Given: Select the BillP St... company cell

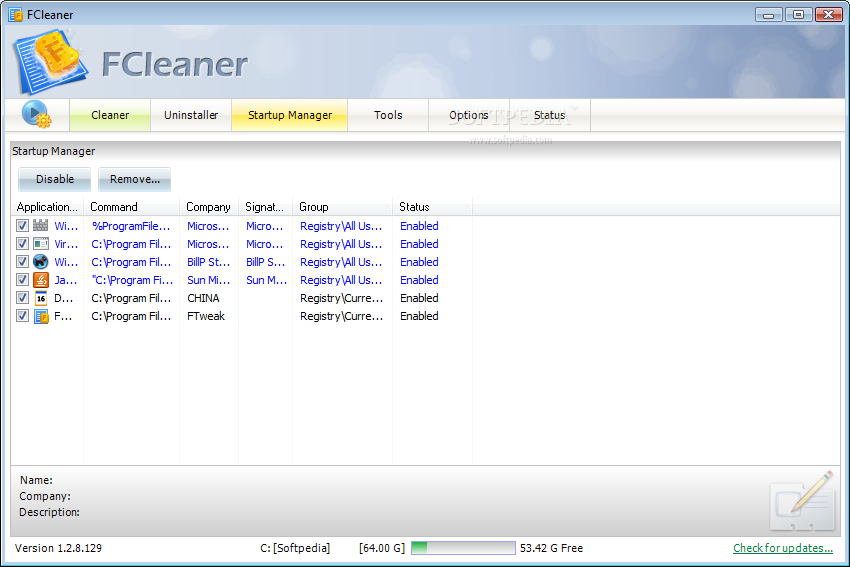Looking at the screenshot, I should point(208,262).
